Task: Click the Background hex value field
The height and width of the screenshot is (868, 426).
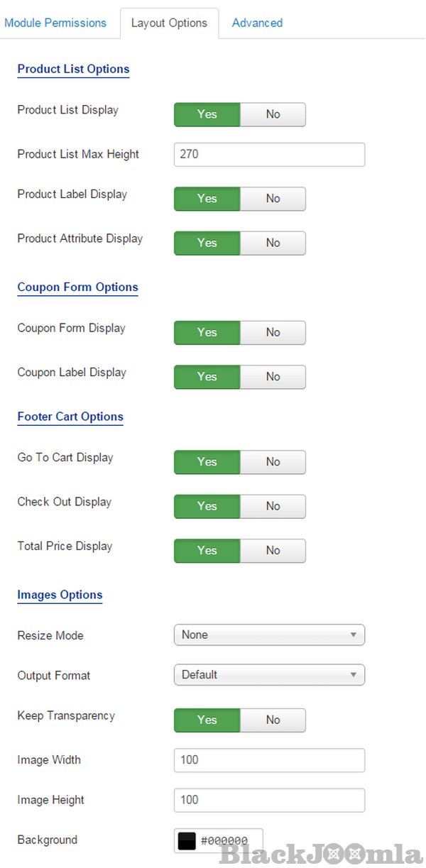Action: [x=229, y=841]
